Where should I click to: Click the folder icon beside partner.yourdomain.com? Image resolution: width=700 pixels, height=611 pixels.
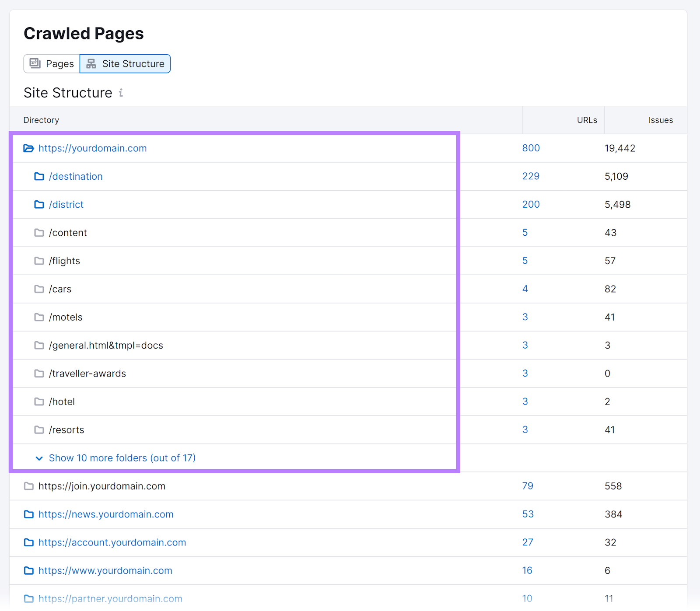click(28, 598)
